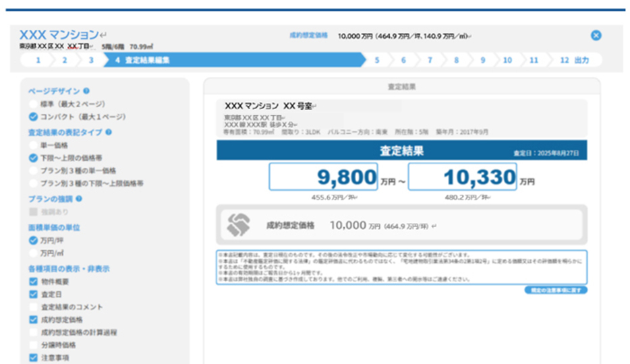Click the help icon beside 査定結果の表記タイプ

109,133
